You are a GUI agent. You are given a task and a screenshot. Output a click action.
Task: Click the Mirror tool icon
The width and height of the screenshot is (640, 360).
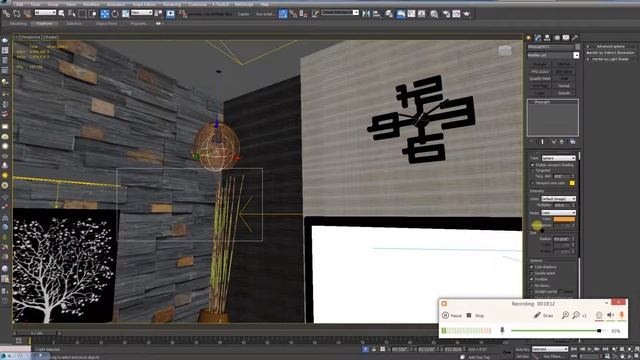366,13
